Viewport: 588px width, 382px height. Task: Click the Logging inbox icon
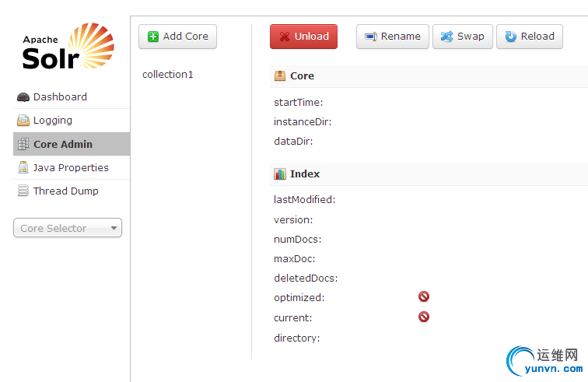click(23, 121)
